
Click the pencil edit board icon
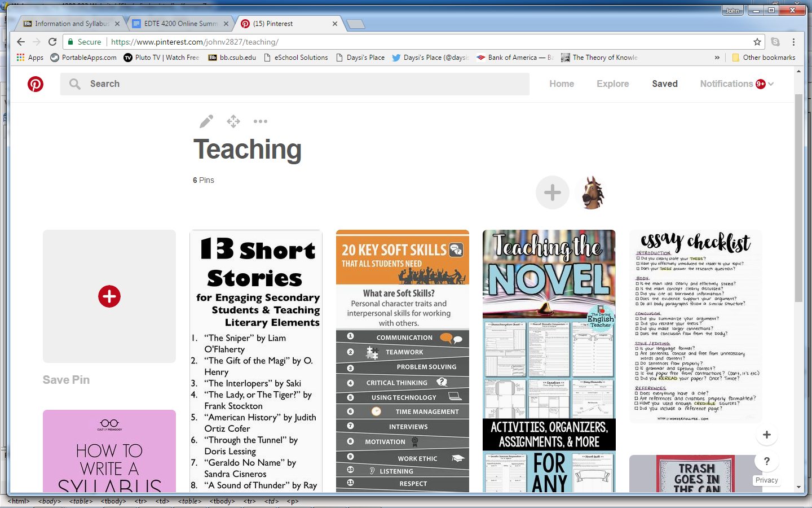(x=206, y=121)
